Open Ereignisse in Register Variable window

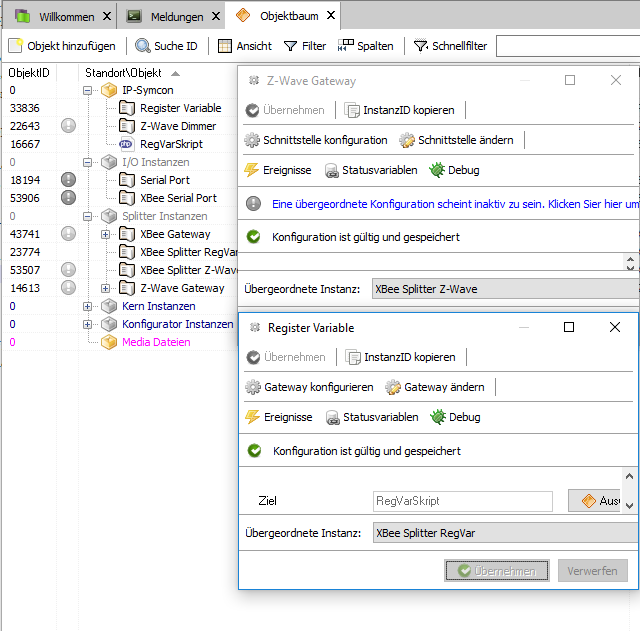click(278, 417)
